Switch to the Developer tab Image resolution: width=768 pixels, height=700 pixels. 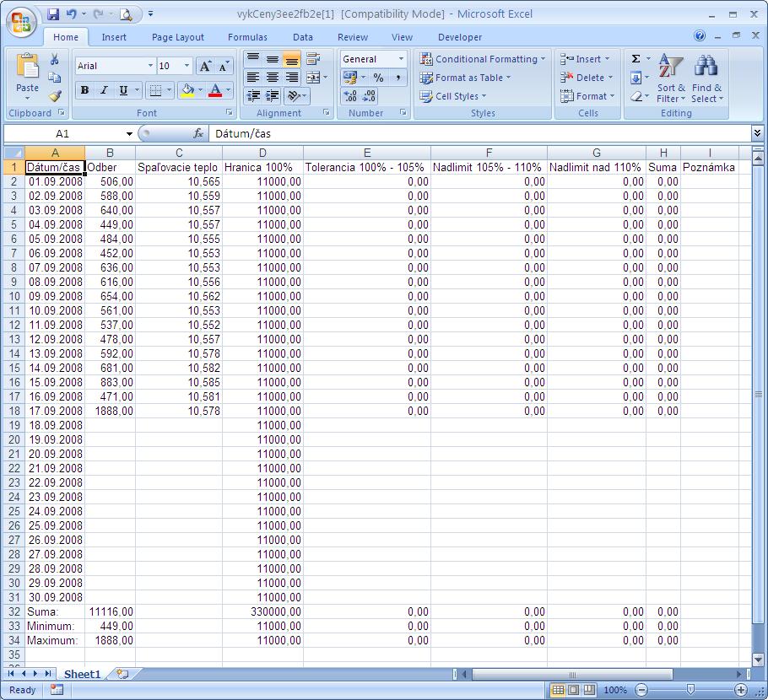click(460, 37)
